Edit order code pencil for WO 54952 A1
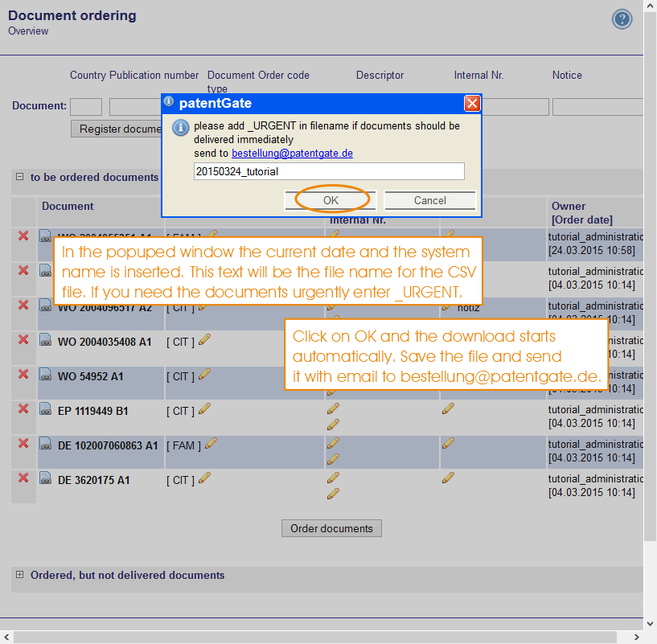657x644 pixels. tap(204, 374)
